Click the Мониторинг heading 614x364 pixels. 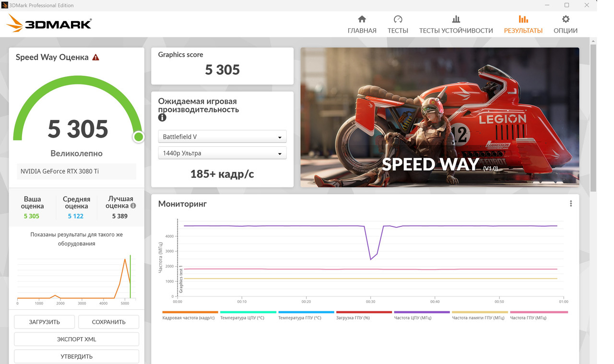tap(182, 204)
